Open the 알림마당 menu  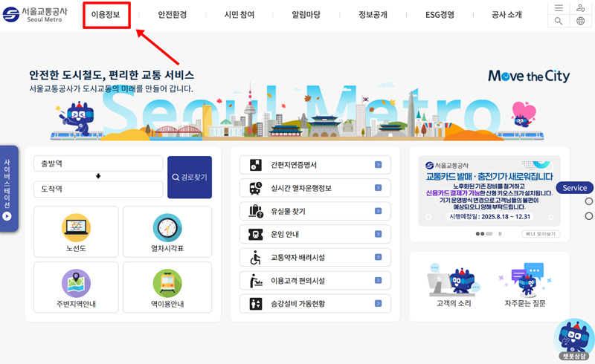pyautogui.click(x=306, y=15)
